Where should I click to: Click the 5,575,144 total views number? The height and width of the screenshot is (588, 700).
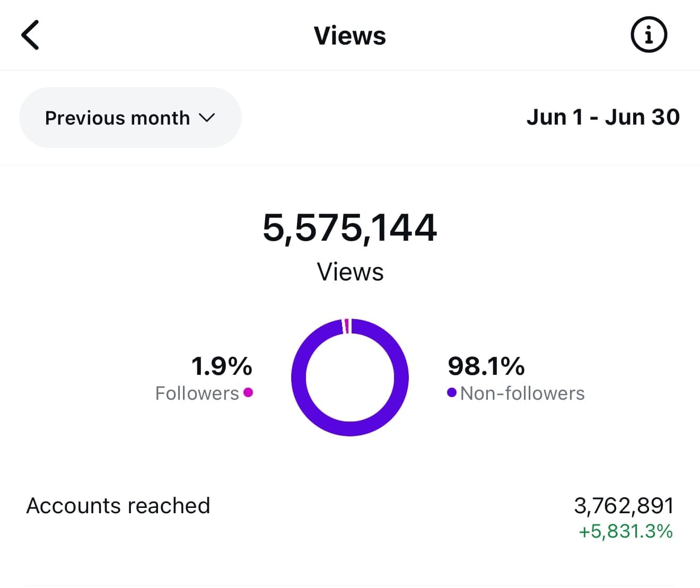point(349,228)
